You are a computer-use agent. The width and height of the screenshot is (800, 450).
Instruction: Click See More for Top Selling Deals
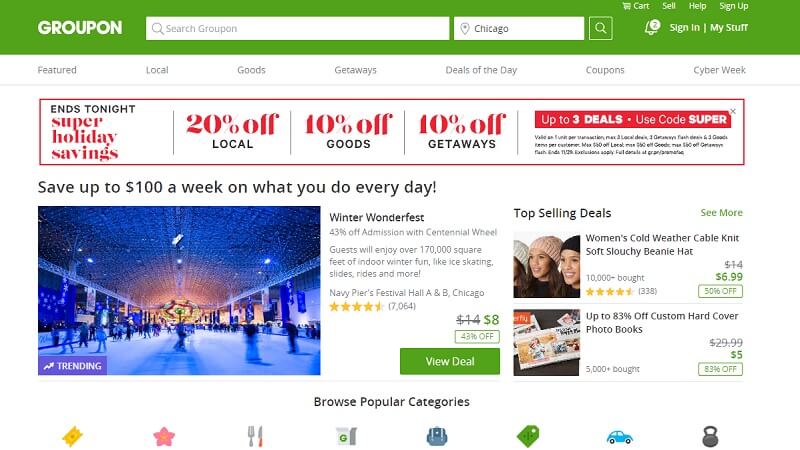pos(721,213)
